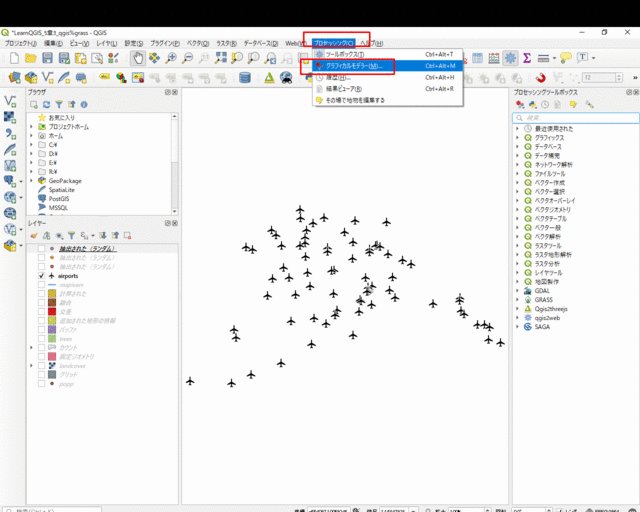Refresh the Browser panel
Image resolution: width=640 pixels, height=512 pixels.
click(47, 105)
